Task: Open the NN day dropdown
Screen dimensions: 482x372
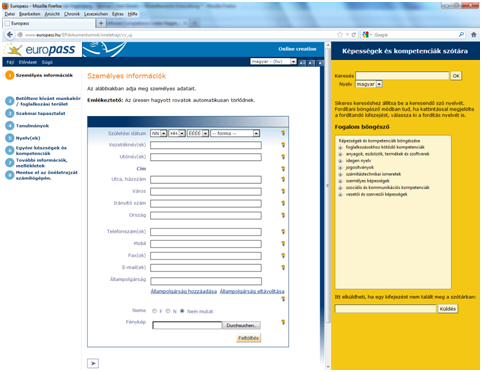Action: [x=158, y=133]
